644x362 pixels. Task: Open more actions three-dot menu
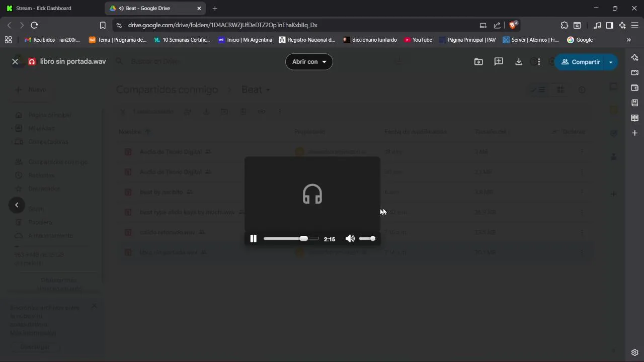point(539,61)
